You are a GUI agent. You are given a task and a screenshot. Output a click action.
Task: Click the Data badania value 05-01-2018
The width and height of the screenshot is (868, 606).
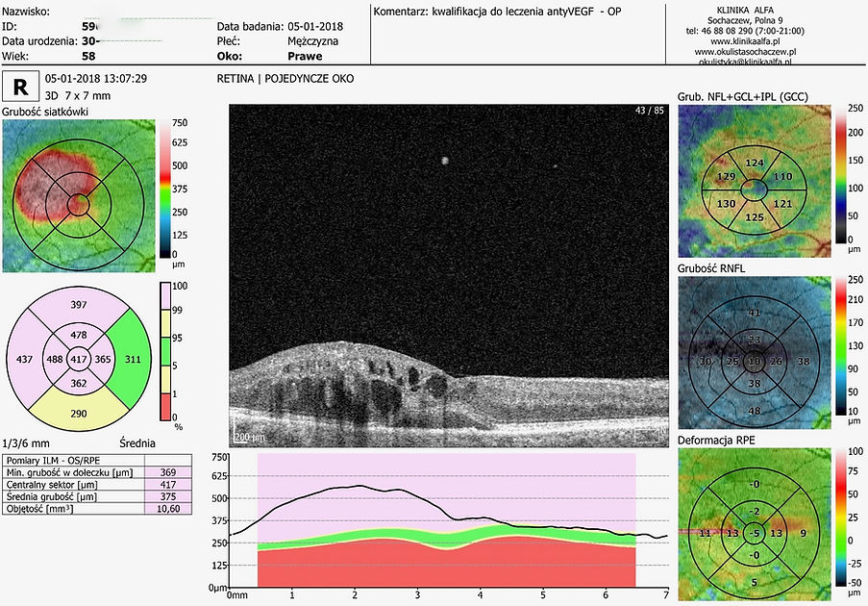tap(315, 27)
